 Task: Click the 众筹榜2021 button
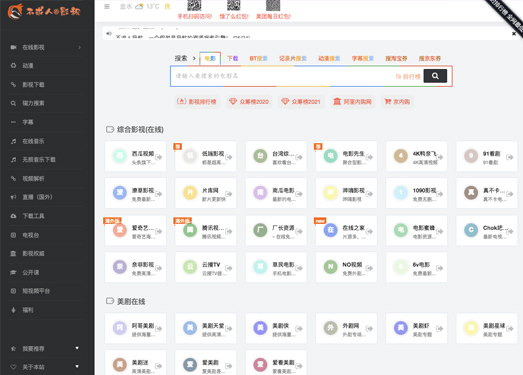301,101
